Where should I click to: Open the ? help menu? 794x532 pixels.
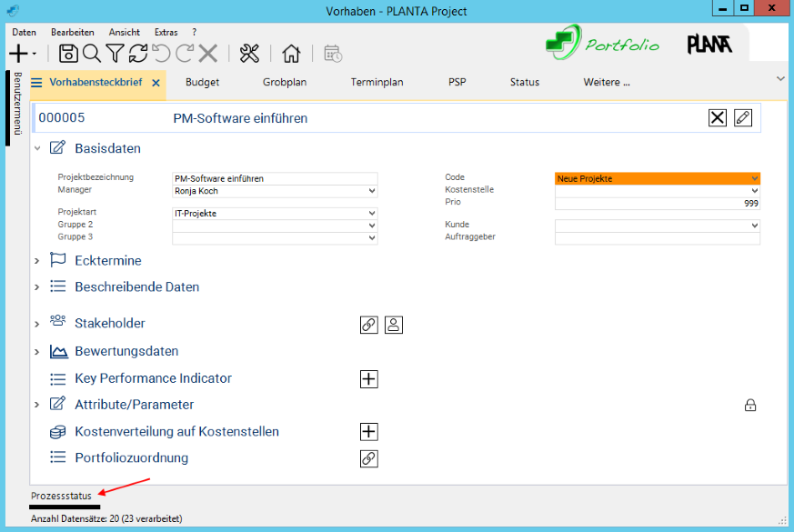point(195,32)
